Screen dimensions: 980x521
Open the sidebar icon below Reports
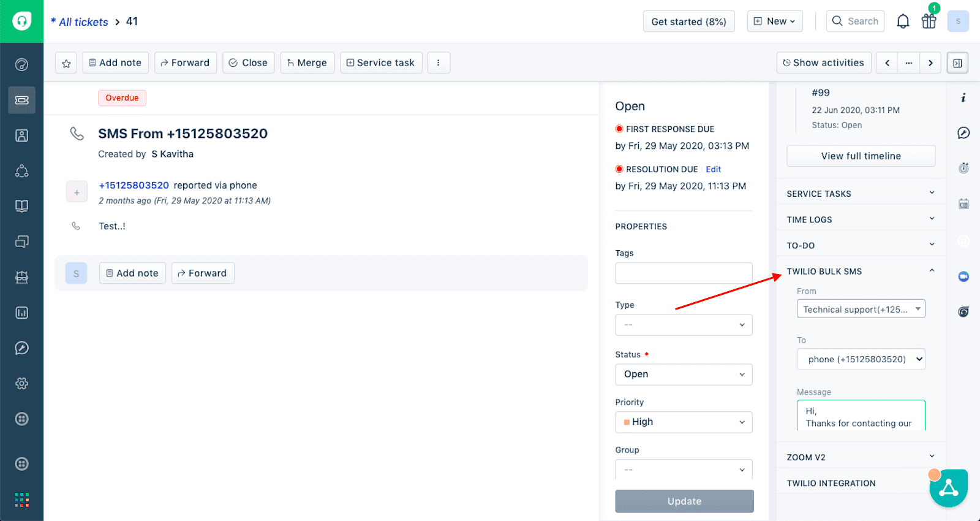[21, 348]
